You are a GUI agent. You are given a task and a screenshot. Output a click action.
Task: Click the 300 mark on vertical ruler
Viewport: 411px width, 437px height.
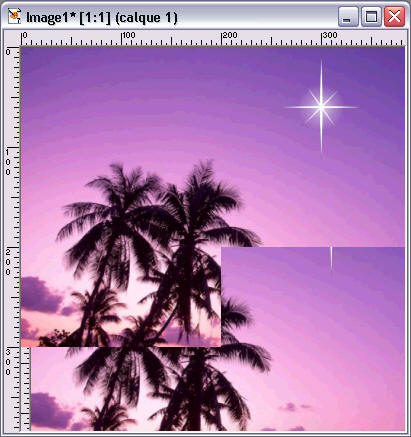click(8, 362)
